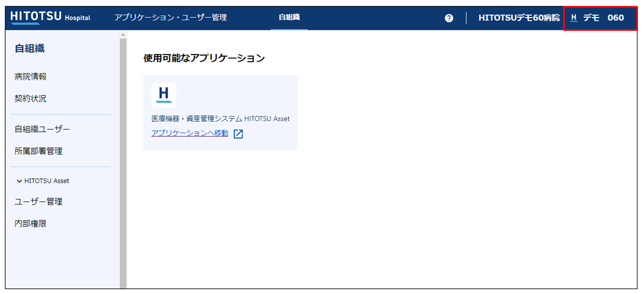Viewport: 644px width, 294px height.
Task: Open 所属部署管理 in the sidebar
Action: (x=38, y=151)
